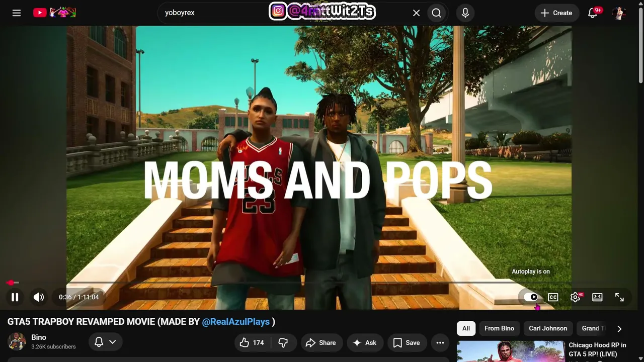Turn off the Autoplay switch

pos(531,297)
